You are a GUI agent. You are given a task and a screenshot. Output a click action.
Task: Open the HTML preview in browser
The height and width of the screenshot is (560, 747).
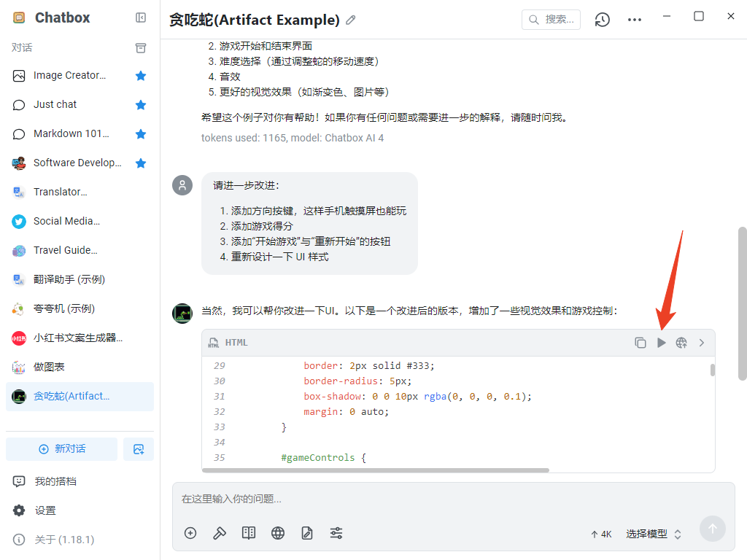pos(681,342)
